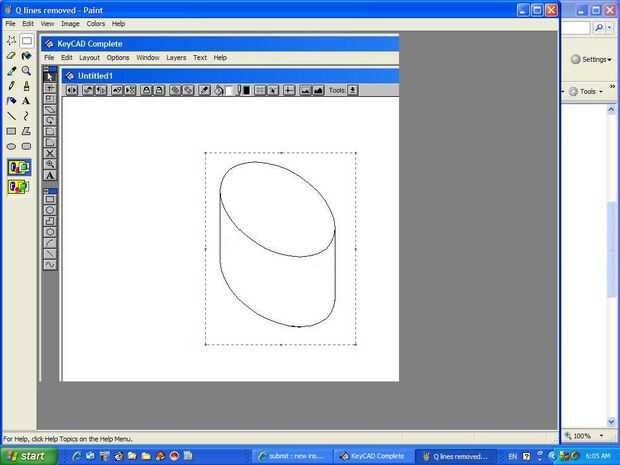Enable opaque selection mode in Paint options

tap(19, 168)
